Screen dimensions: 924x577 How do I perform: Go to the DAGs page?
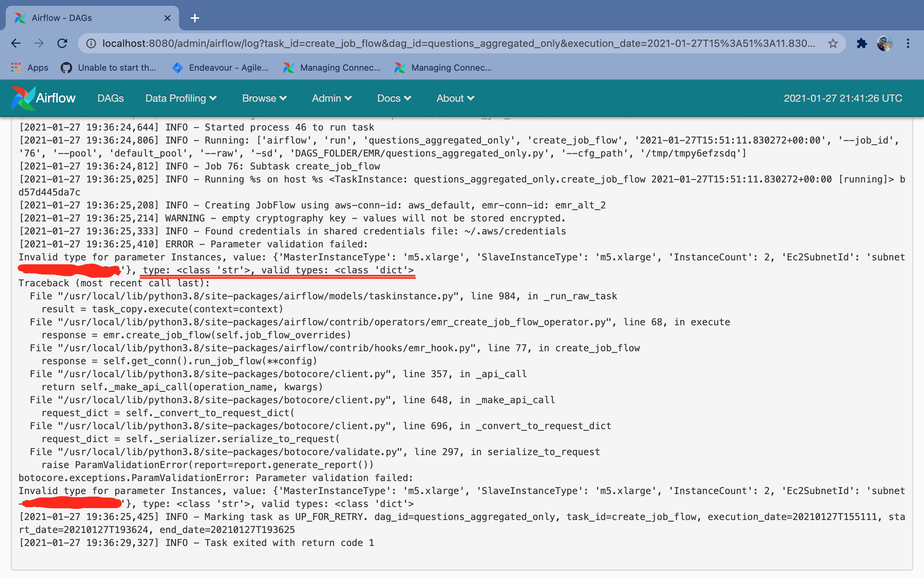(x=110, y=98)
